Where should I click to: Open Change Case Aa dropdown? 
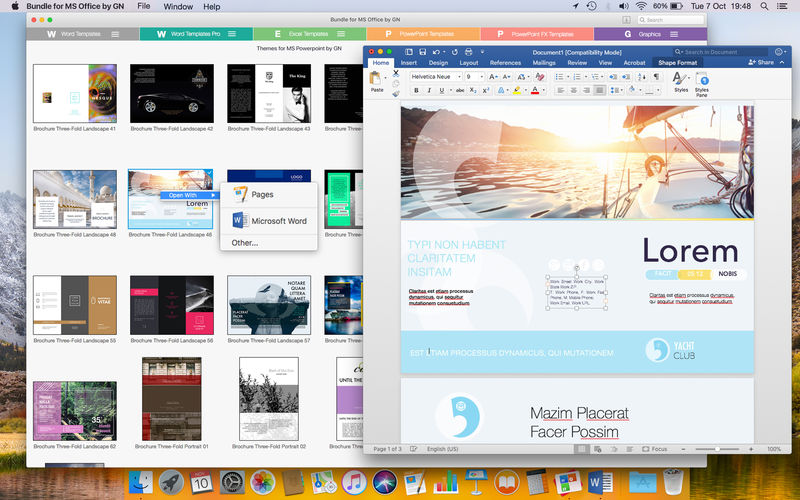point(523,77)
